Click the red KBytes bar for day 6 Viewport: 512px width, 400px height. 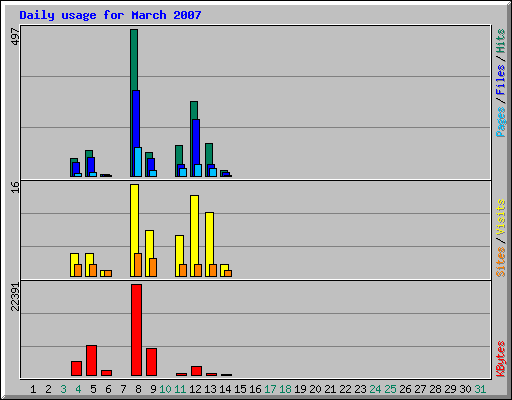coord(106,373)
